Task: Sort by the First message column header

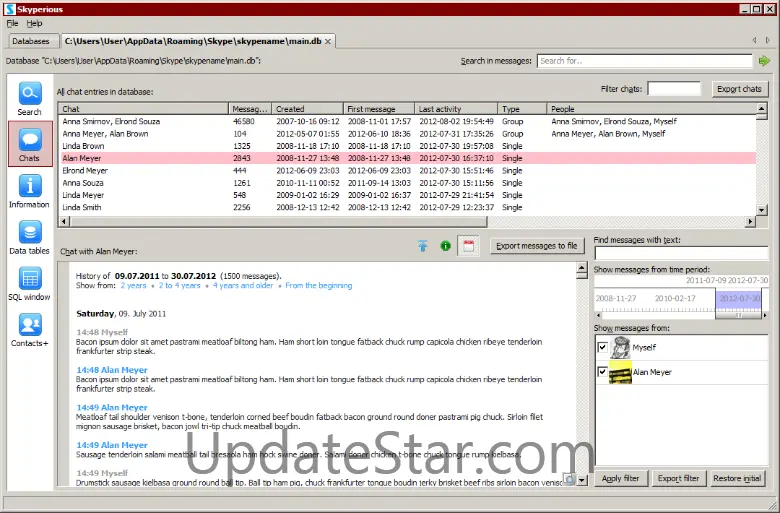Action: [379, 109]
